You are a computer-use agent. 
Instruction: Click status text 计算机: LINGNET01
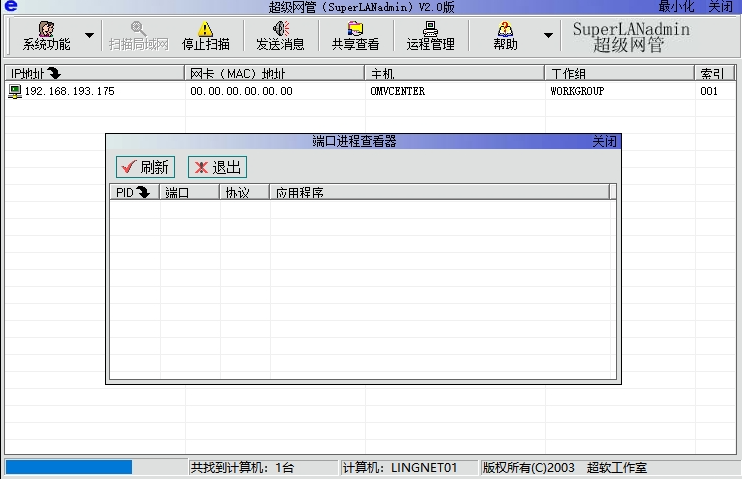[x=400, y=468]
